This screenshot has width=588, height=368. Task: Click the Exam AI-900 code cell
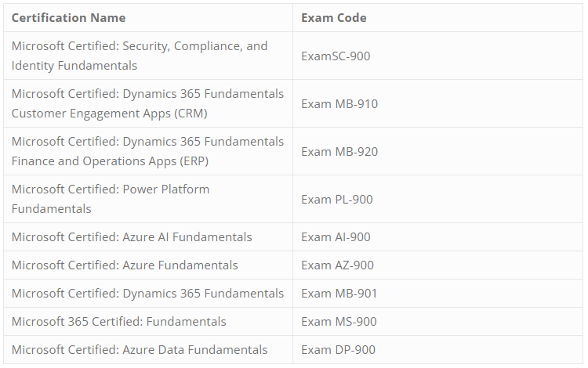pyautogui.click(x=336, y=237)
